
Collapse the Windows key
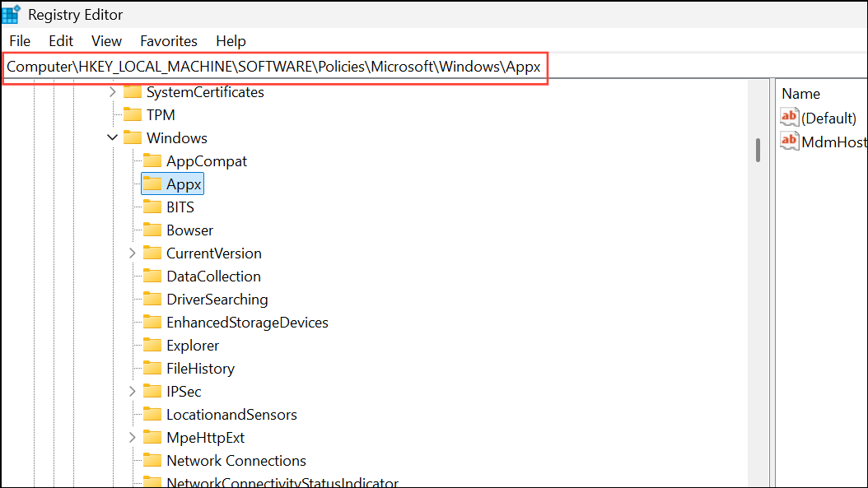(x=112, y=137)
